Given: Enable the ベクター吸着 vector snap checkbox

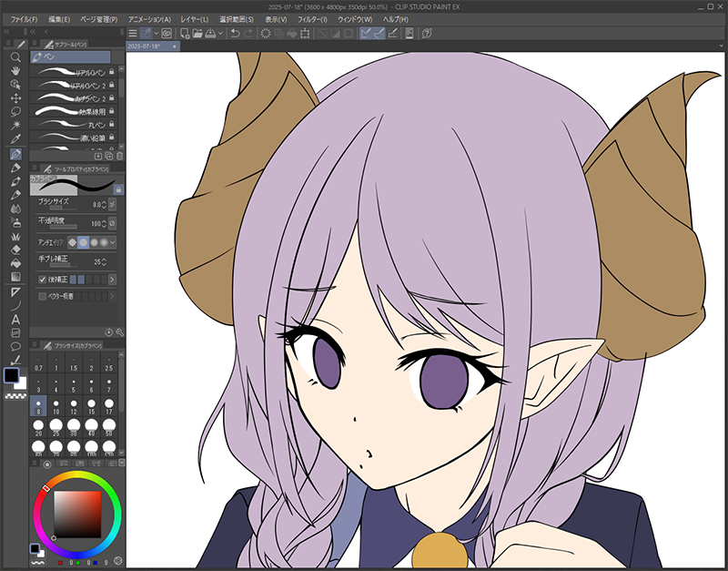Looking at the screenshot, I should pos(42,296).
